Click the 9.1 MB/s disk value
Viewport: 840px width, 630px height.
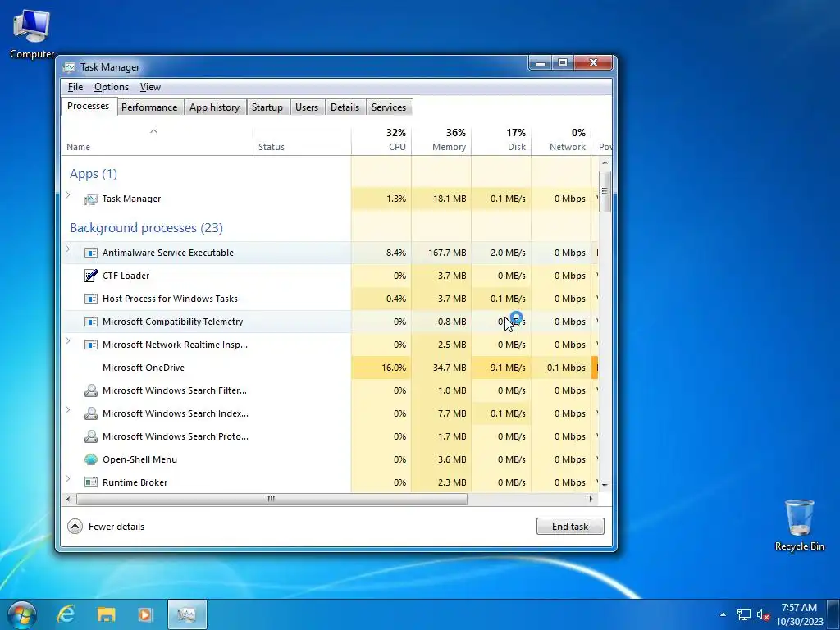(x=508, y=368)
